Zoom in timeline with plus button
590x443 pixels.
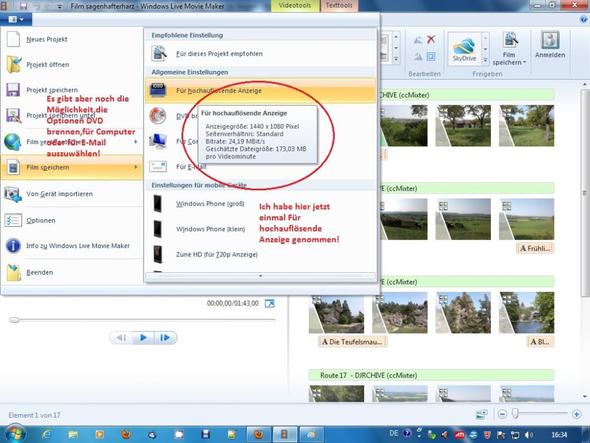(x=576, y=414)
